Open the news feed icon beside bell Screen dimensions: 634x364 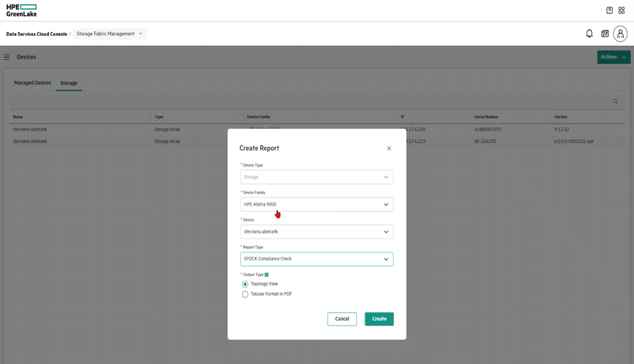(x=605, y=33)
